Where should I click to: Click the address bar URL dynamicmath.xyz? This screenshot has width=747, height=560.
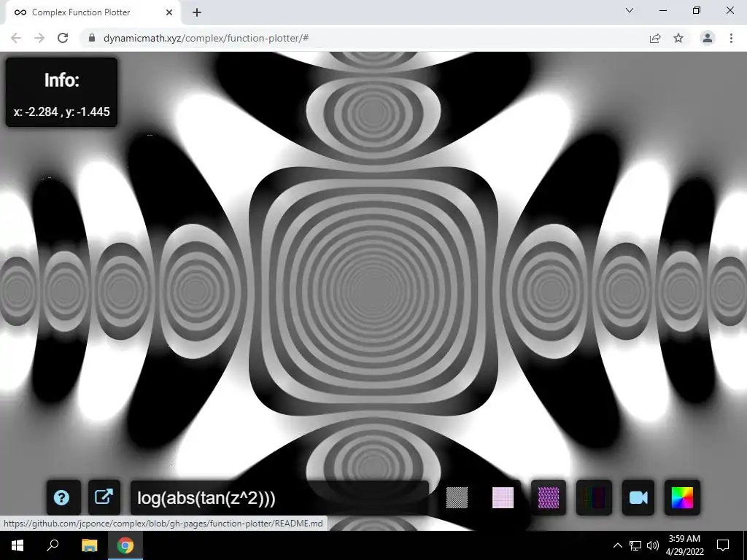tap(206, 38)
